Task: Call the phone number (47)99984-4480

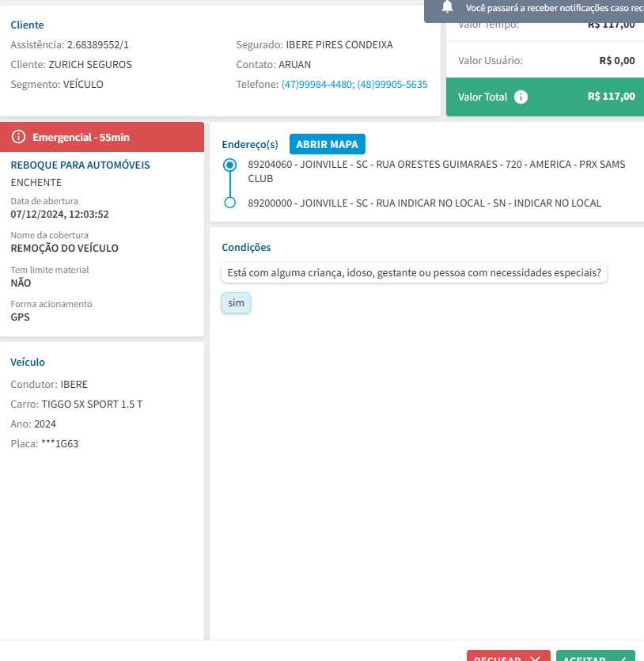Action: (x=316, y=85)
